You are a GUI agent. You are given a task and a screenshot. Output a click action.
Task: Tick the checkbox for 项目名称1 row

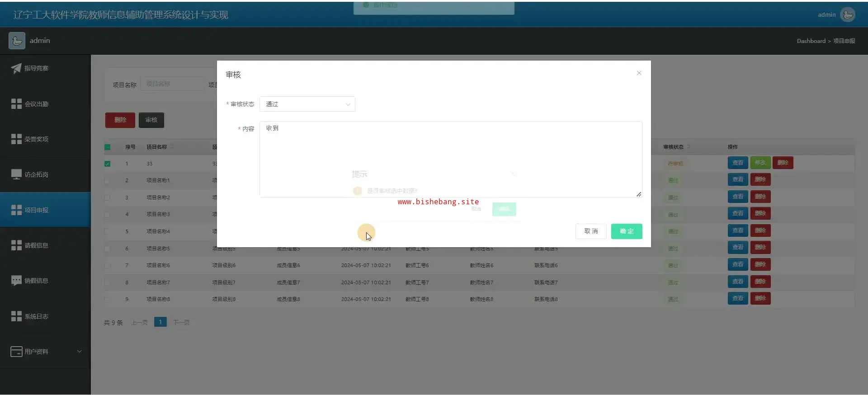(107, 180)
